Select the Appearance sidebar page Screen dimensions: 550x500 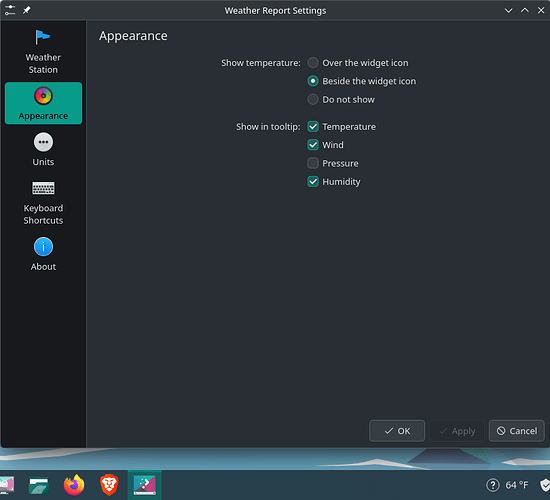[43, 103]
